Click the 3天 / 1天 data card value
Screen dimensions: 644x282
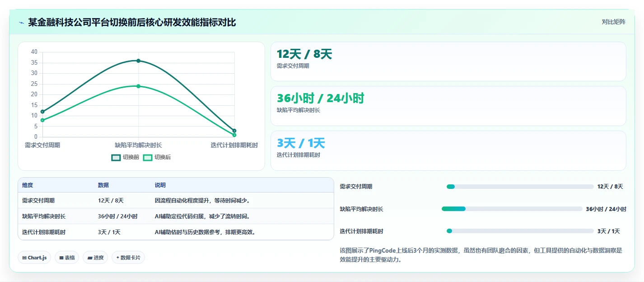[301, 143]
